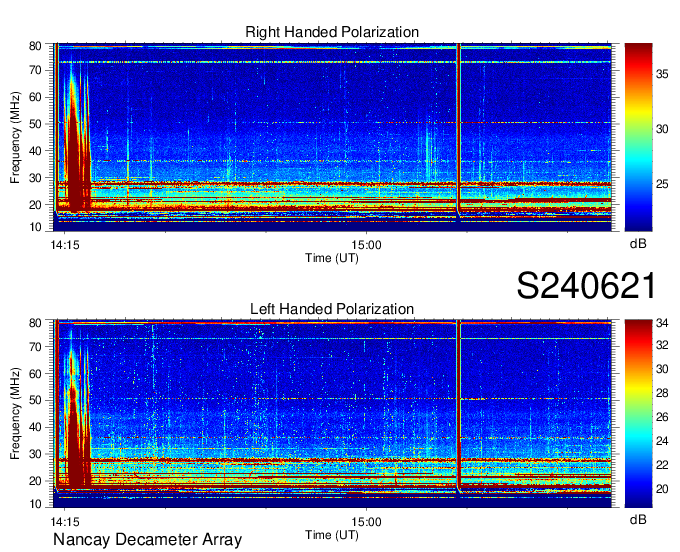680x552 pixels.
Task: Click the 'Time (UT)' axis label under upper plot
Action: 332,258
